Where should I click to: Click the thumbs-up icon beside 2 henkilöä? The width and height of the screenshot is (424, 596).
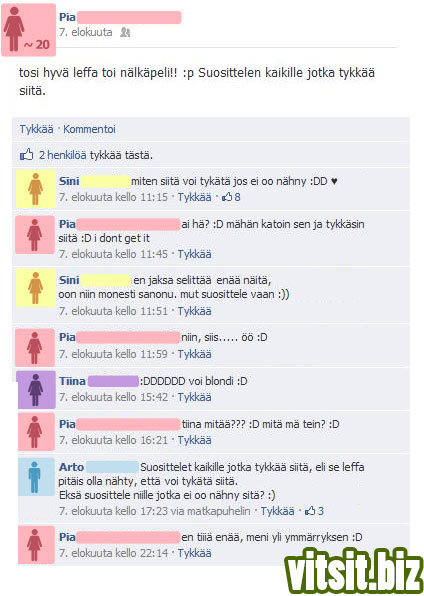pos(26,155)
